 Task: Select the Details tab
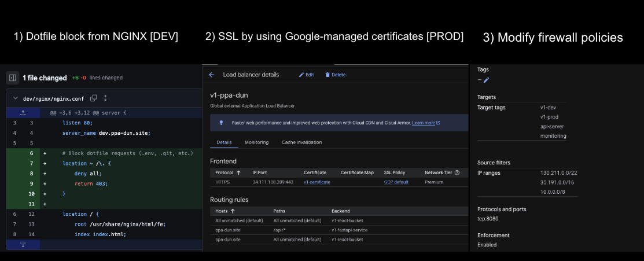point(224,142)
